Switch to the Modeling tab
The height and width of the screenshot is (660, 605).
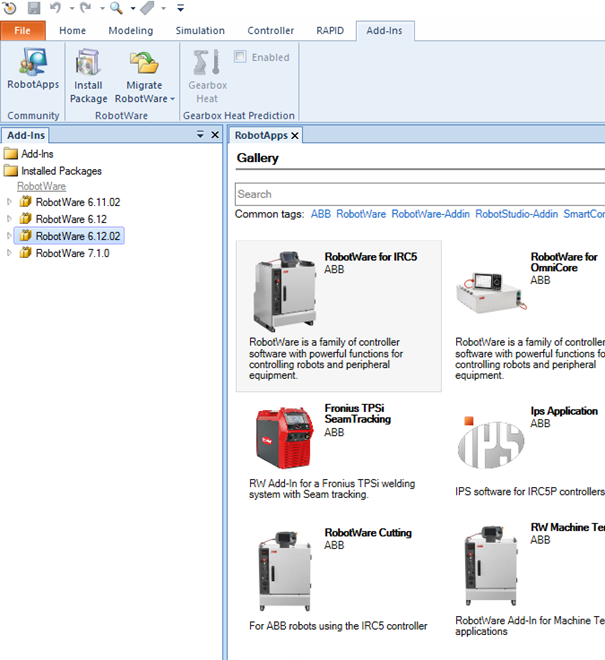tap(131, 31)
